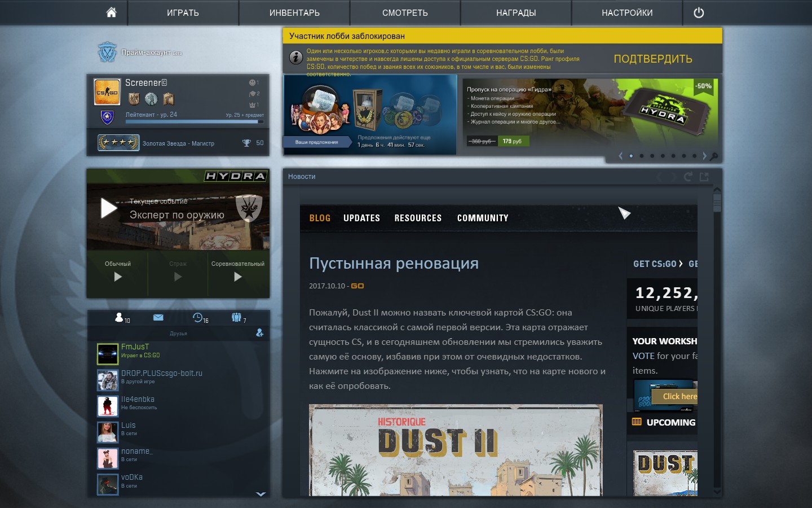This screenshot has height=508, width=812.
Task: Open the Пустынная реновация article
Action: click(394, 264)
